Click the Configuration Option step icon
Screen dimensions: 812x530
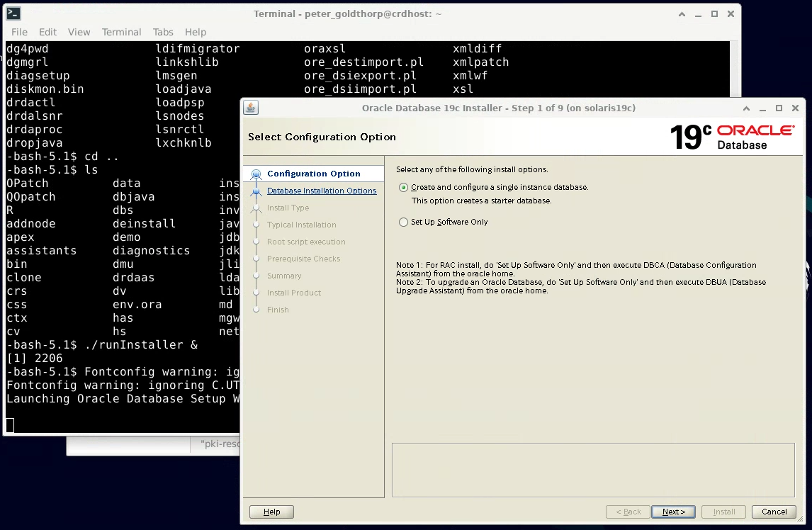(x=256, y=174)
